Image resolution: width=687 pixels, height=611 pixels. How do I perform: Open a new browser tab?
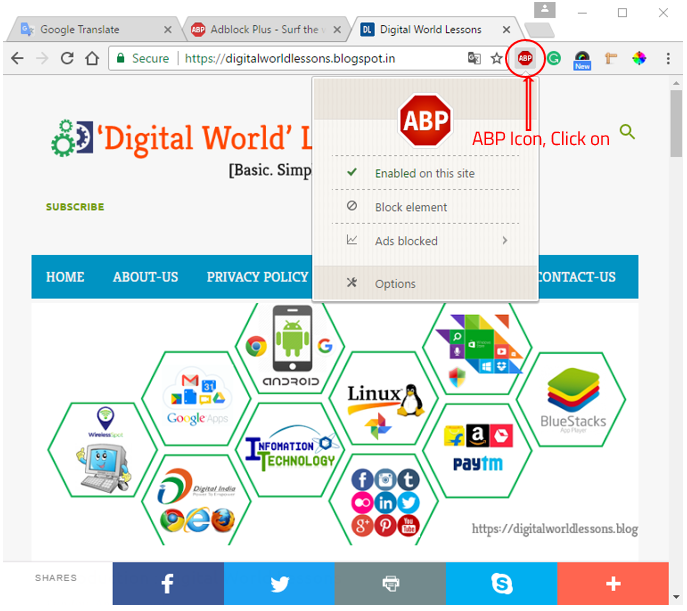click(x=539, y=30)
